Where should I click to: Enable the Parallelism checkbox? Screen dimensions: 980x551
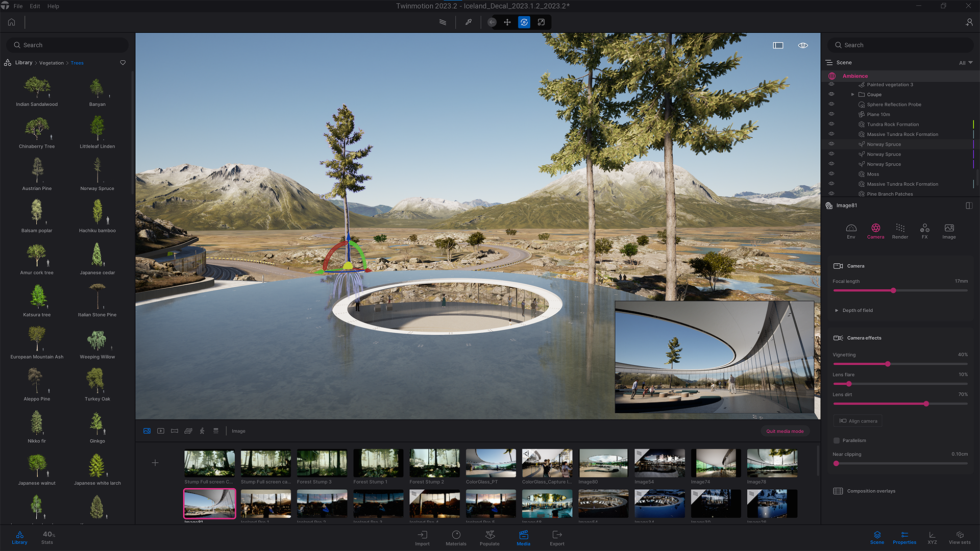(x=837, y=440)
